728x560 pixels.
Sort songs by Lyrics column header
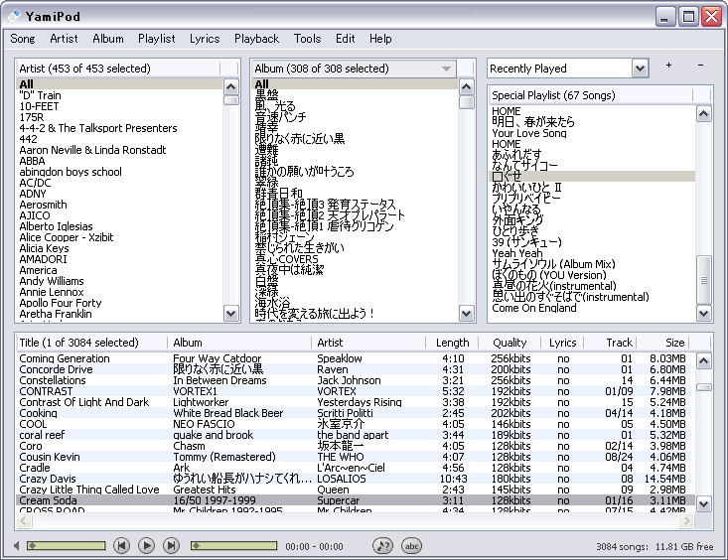click(562, 343)
